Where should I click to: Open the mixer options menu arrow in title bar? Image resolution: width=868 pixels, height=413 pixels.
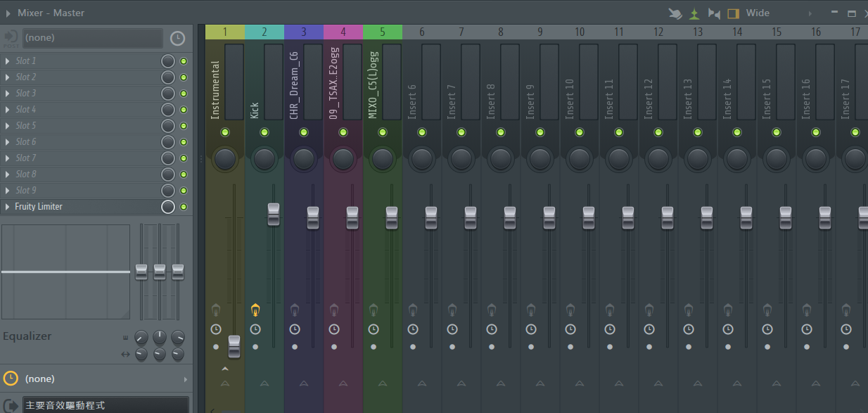[8, 13]
